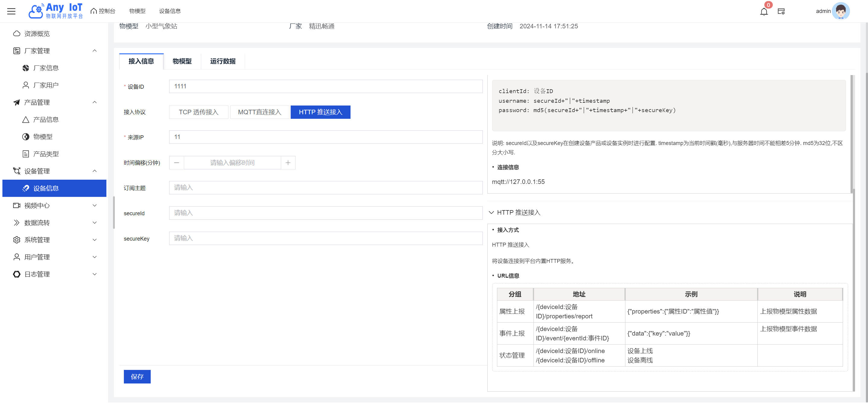Image resolution: width=868 pixels, height=407 pixels.
Task: Click the hamburger menu icon
Action: [x=11, y=11]
